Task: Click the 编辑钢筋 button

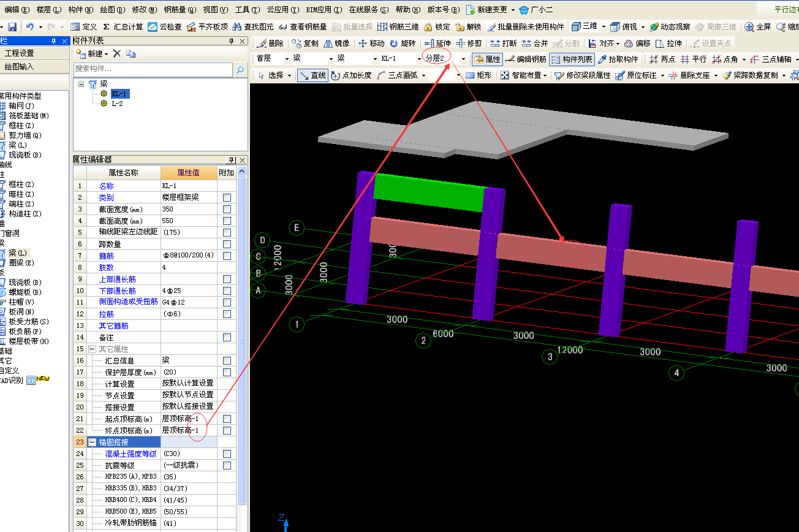Action: 525,59
